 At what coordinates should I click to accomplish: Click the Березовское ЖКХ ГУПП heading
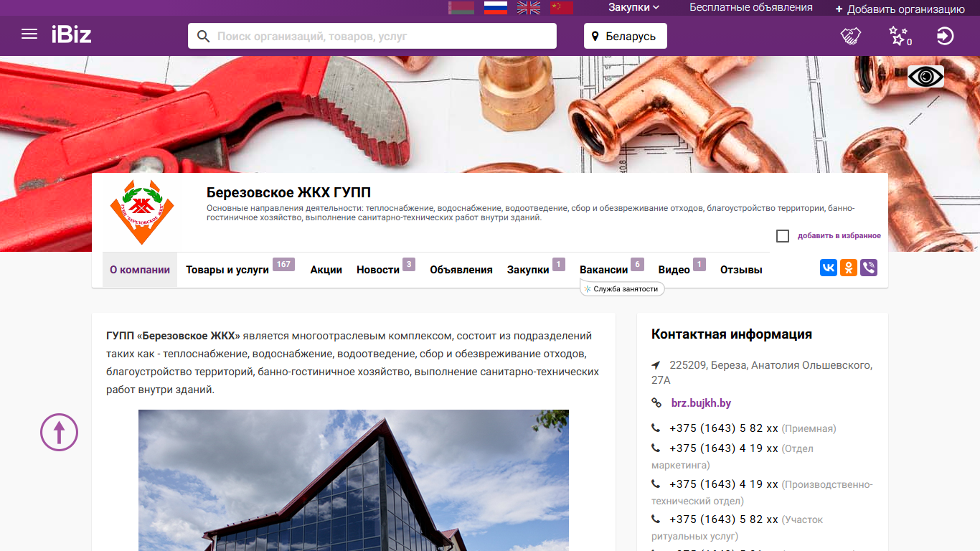(288, 192)
